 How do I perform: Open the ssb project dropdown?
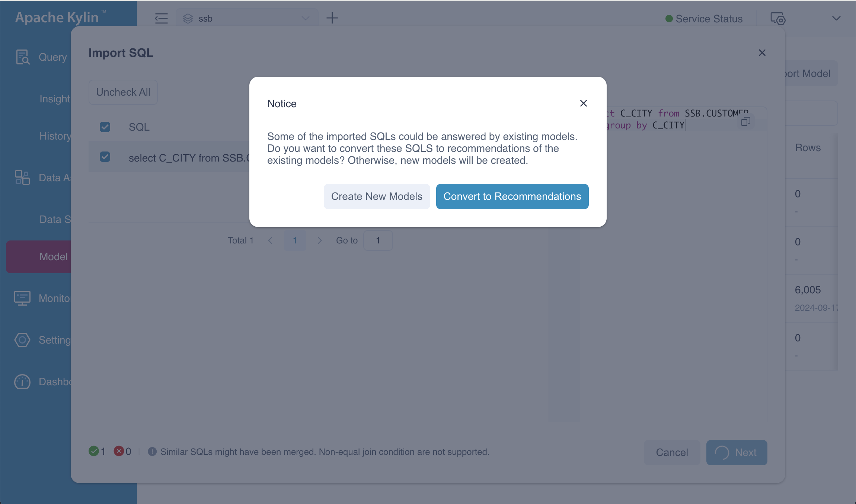click(x=247, y=18)
